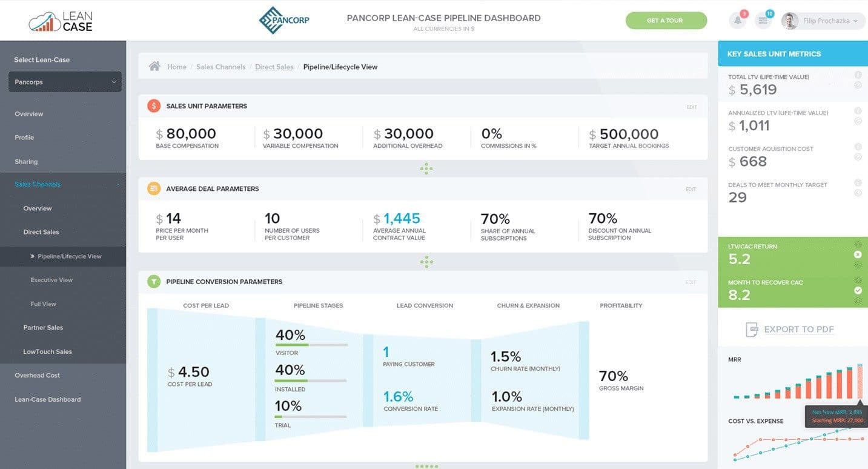The width and height of the screenshot is (868, 469).
Task: Click the Get A Tour button
Action: [666, 20]
